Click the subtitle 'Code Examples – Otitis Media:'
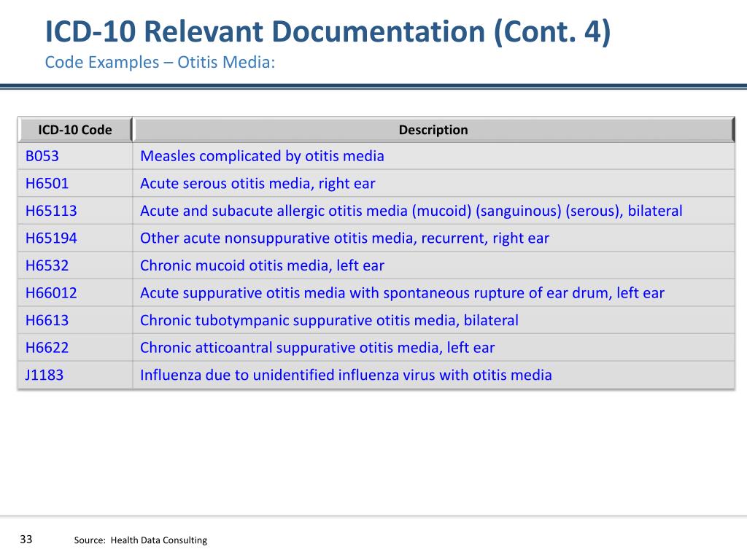 click(x=160, y=62)
